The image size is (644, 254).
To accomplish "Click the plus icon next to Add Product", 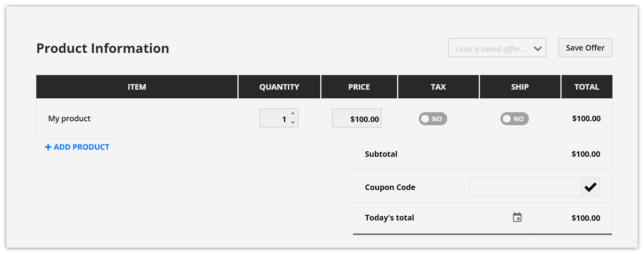I will [x=48, y=147].
